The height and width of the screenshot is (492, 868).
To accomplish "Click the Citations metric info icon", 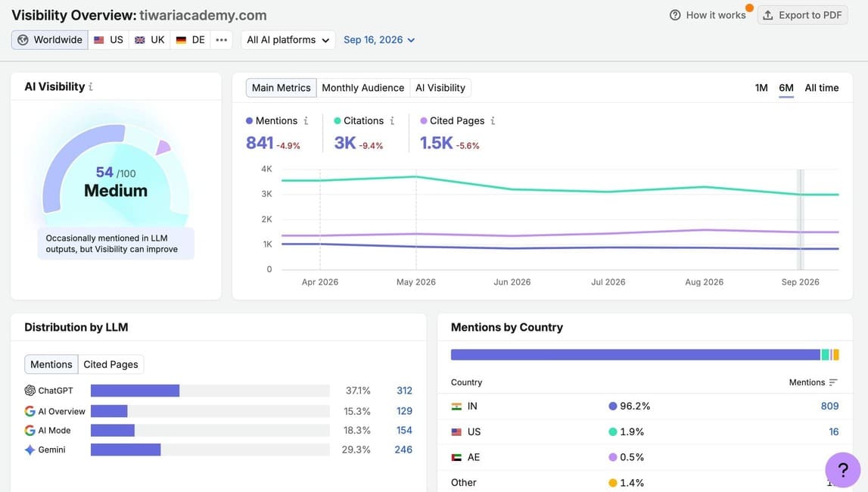I will pyautogui.click(x=392, y=120).
